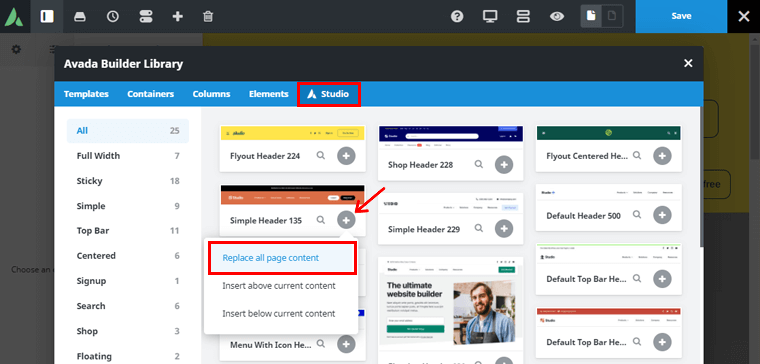Filter by Floating category
Image resolution: width=760 pixels, height=364 pixels.
[x=128, y=357]
